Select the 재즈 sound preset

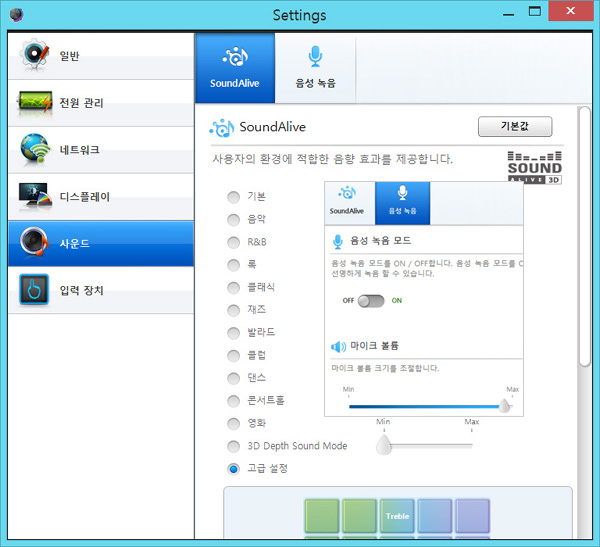coord(233,310)
